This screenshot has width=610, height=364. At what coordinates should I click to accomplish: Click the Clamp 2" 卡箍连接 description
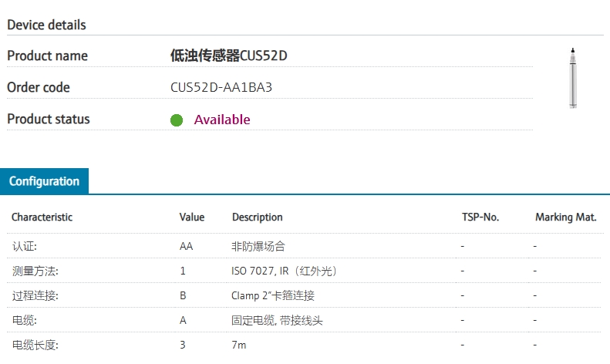coord(273,295)
